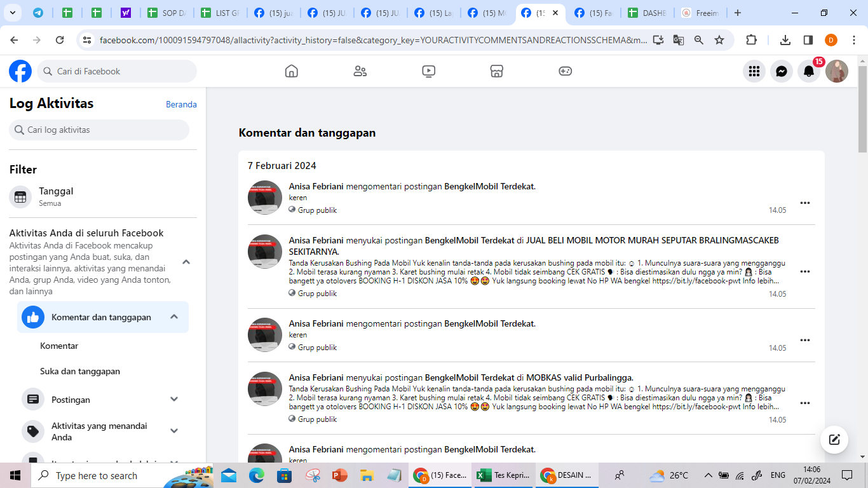Start a new message with the compose icon
This screenshot has width=868, height=488.
coord(834,440)
